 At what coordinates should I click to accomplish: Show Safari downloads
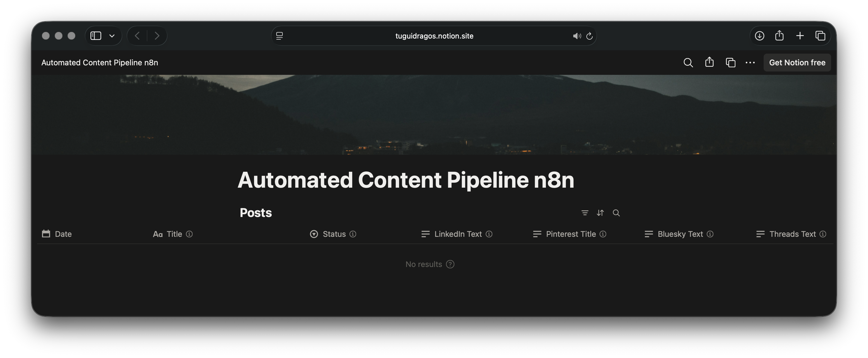[x=759, y=36]
